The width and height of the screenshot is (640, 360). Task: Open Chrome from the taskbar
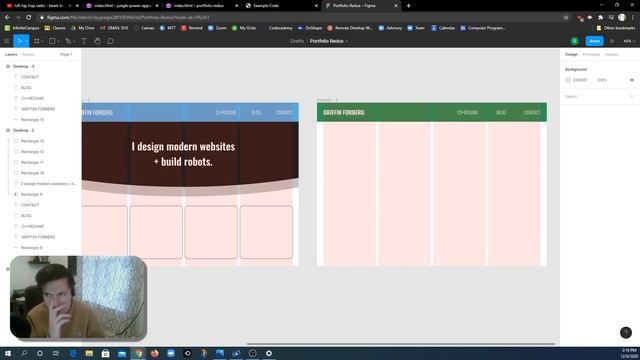[x=139, y=353]
